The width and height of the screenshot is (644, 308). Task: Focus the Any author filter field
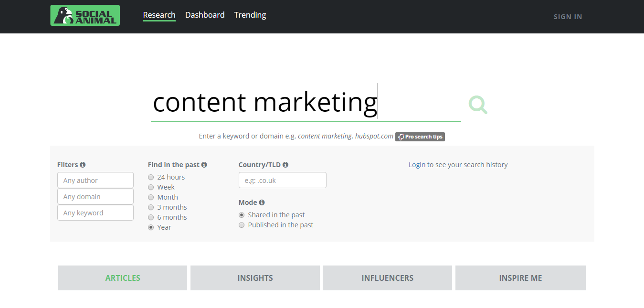tap(95, 180)
